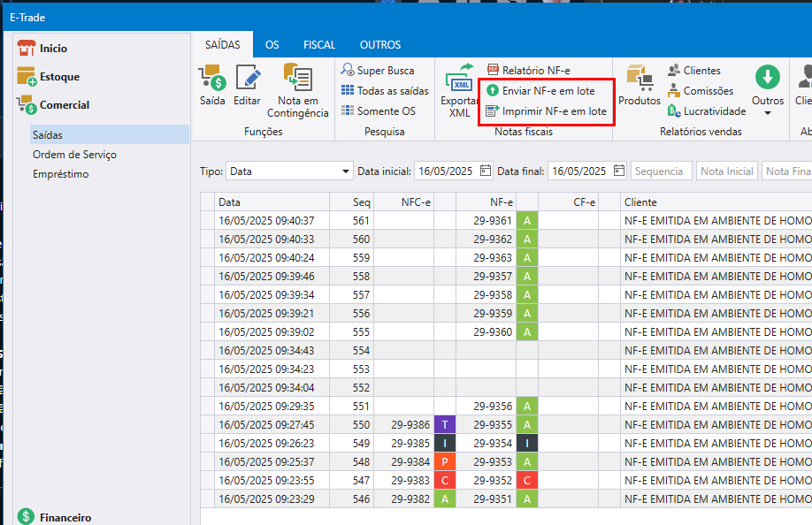Sort by the NFC-e column header
This screenshot has width=812, height=525.
[x=403, y=202]
